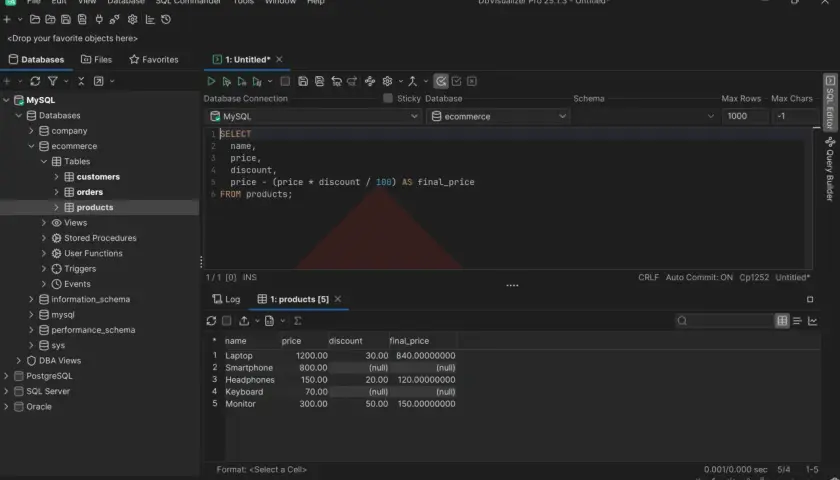Collapse the ecommerce database node

31,146
